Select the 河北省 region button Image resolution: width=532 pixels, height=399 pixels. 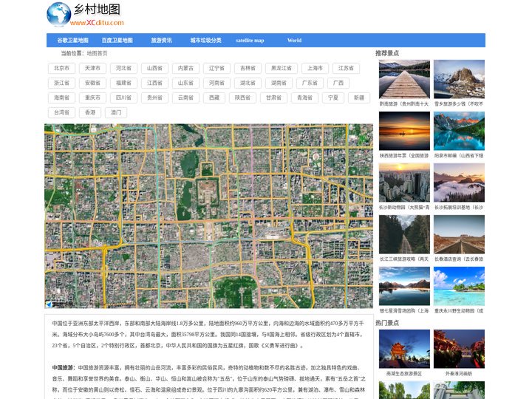[x=123, y=68]
